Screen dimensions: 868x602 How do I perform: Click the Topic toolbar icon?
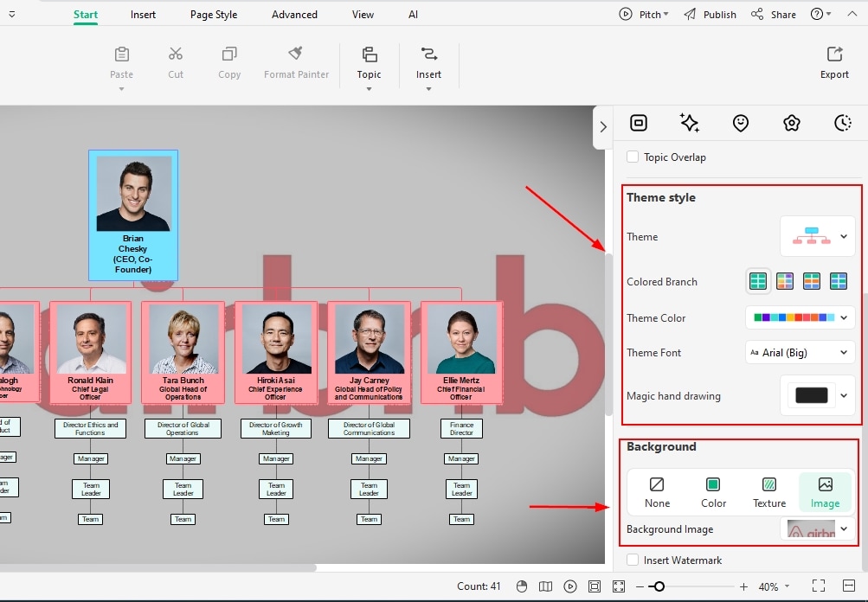point(370,54)
